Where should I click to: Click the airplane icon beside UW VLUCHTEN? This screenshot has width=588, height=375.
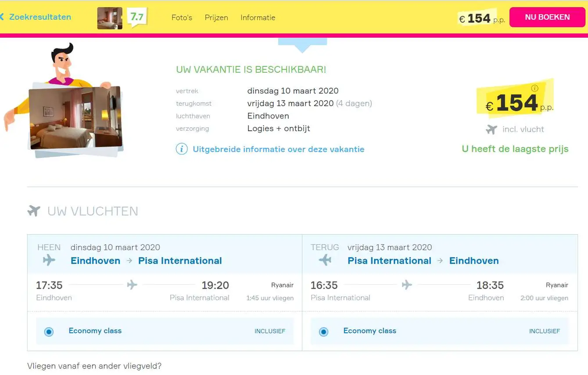click(34, 211)
